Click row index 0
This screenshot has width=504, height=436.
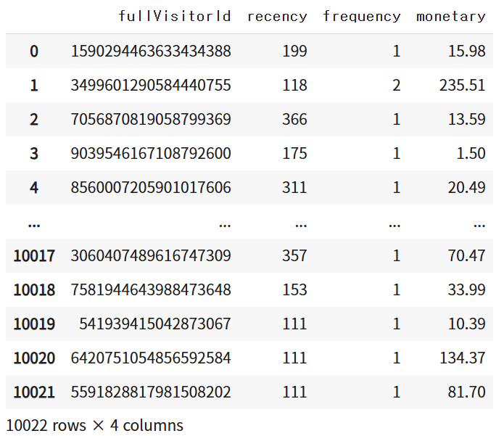tap(34, 51)
